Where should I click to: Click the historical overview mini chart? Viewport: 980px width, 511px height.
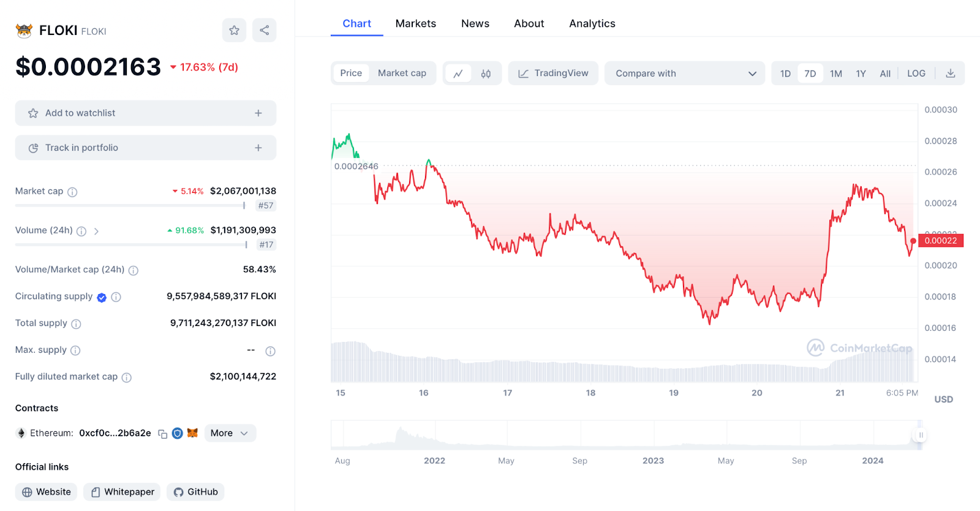(626, 435)
